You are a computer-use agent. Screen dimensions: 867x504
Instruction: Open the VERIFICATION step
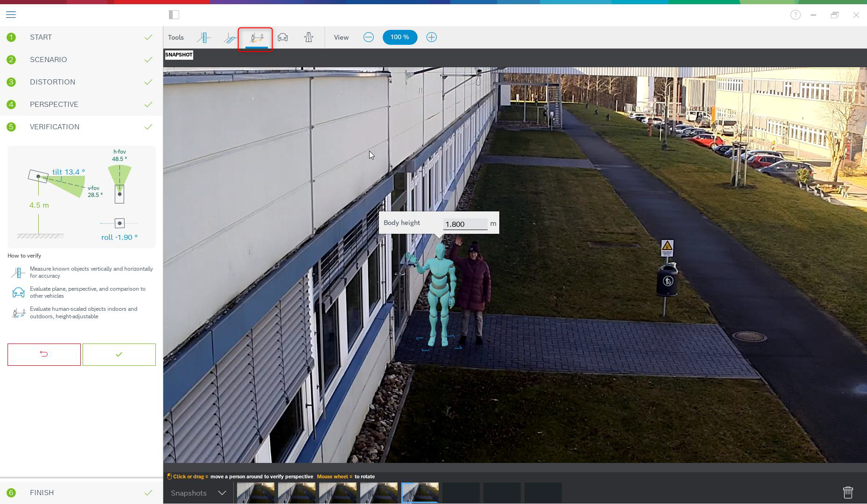point(81,127)
